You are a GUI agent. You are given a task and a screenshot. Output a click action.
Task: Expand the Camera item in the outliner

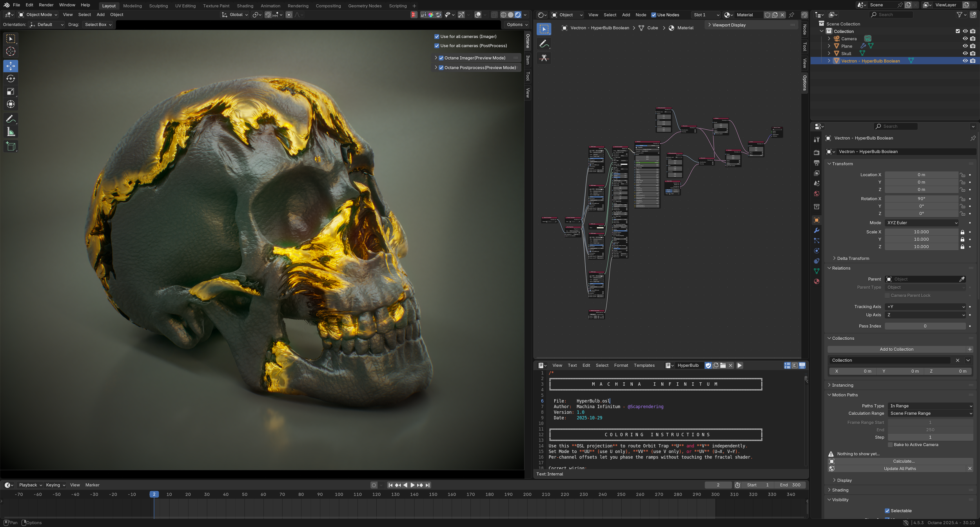(x=829, y=38)
